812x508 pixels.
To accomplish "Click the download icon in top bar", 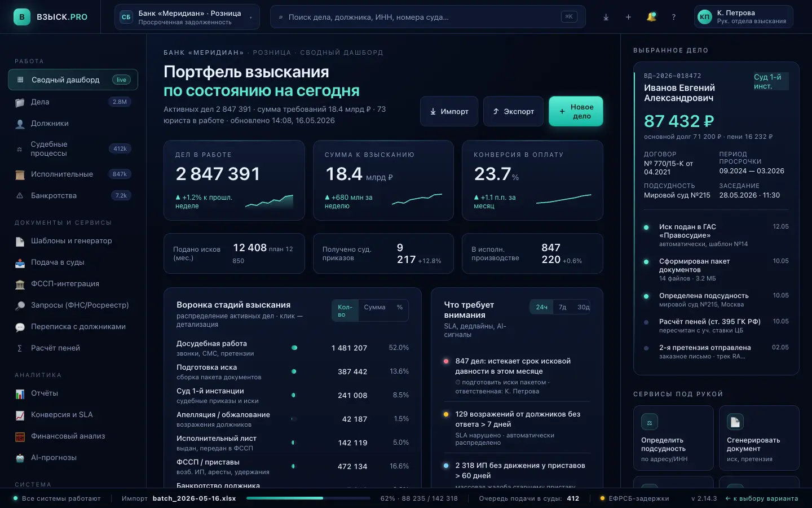I will (x=606, y=17).
